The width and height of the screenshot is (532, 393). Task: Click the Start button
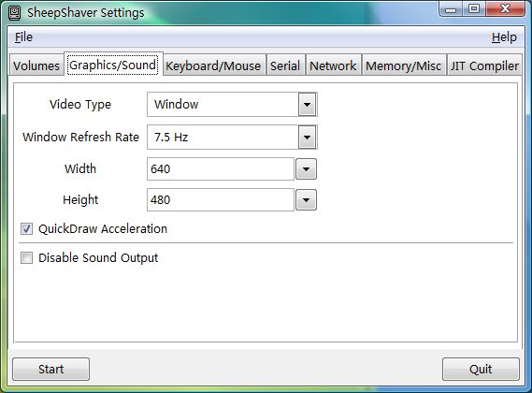coord(50,369)
